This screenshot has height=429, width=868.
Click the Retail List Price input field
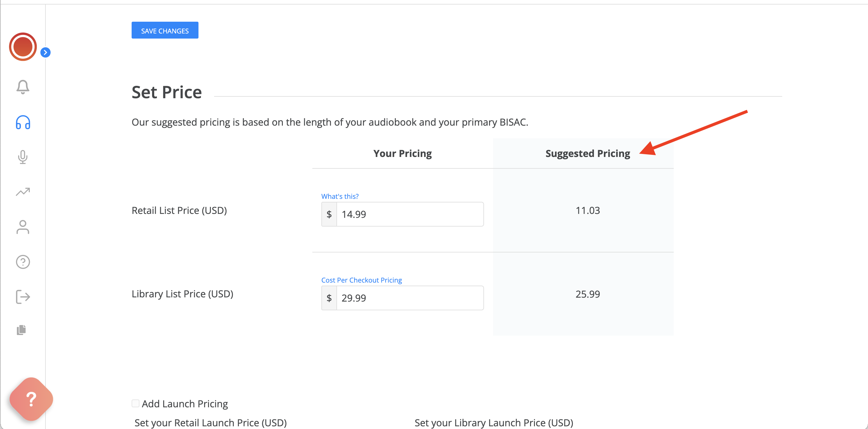click(x=410, y=214)
